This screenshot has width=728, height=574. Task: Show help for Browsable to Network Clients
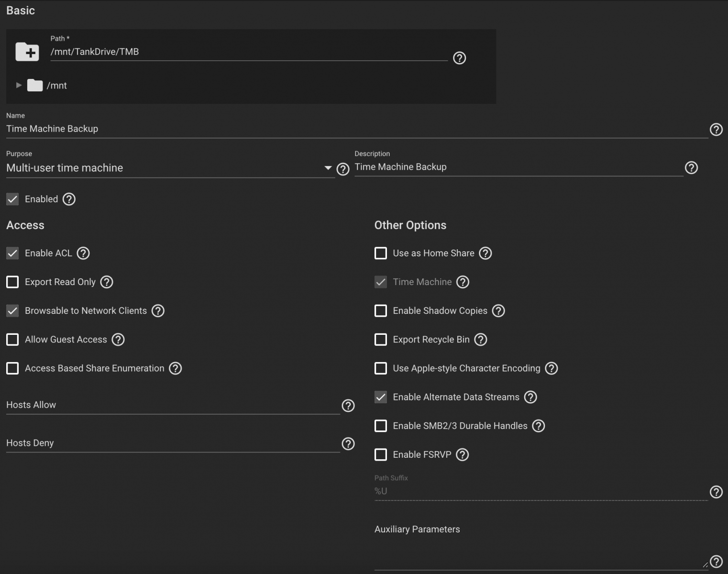[158, 310]
